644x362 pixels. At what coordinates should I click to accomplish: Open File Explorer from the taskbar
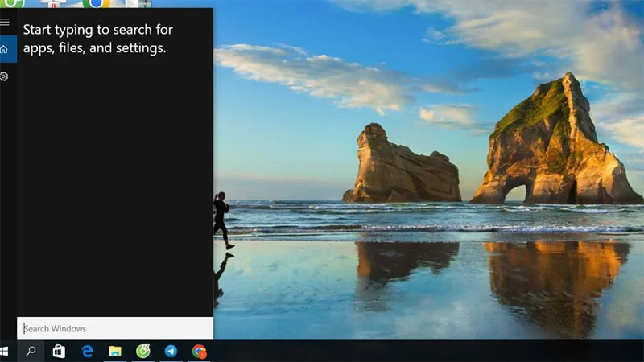[x=115, y=351]
